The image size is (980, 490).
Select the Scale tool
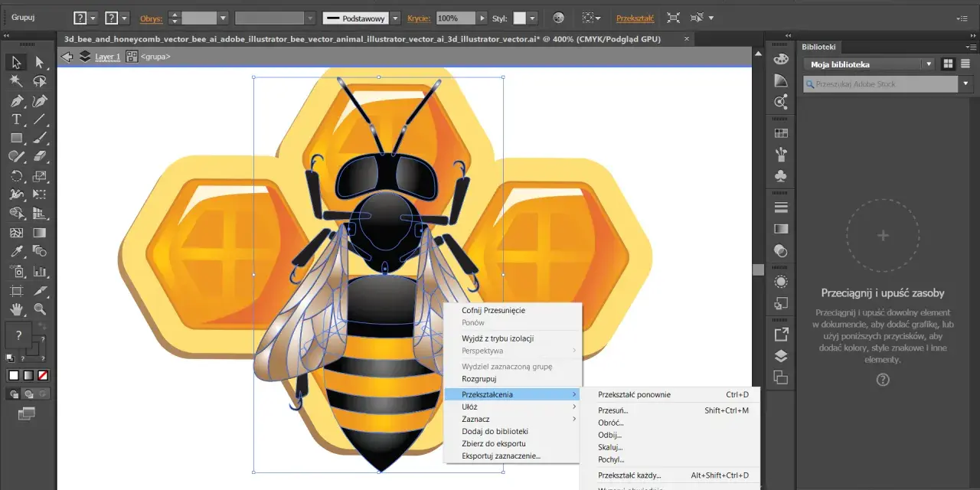pyautogui.click(x=40, y=176)
